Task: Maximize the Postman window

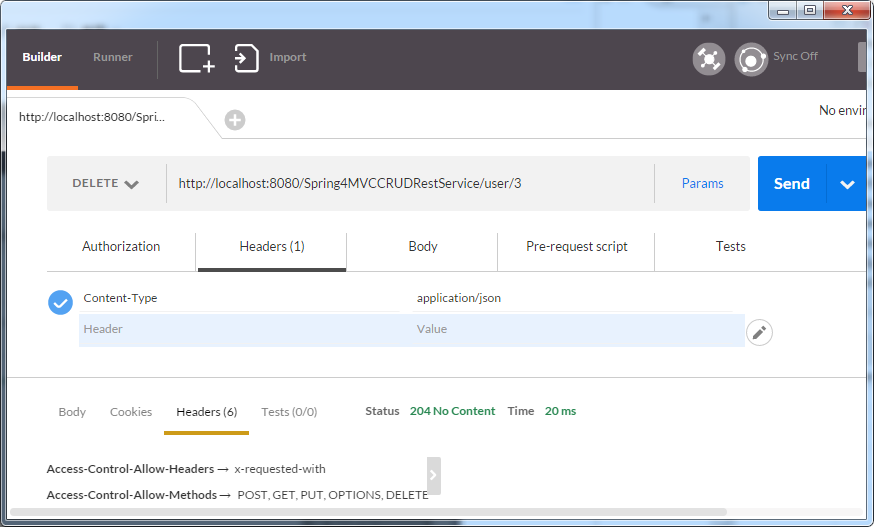Action: 810,11
